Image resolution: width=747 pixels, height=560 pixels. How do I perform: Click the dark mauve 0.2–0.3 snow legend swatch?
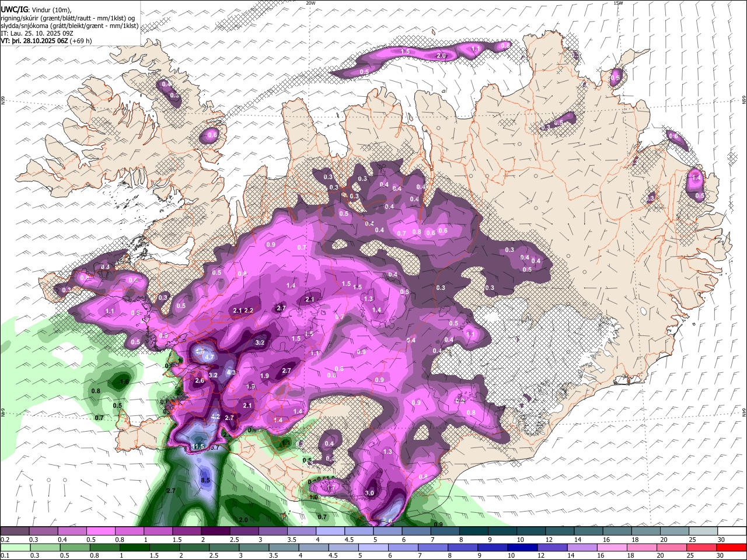(x=14, y=531)
